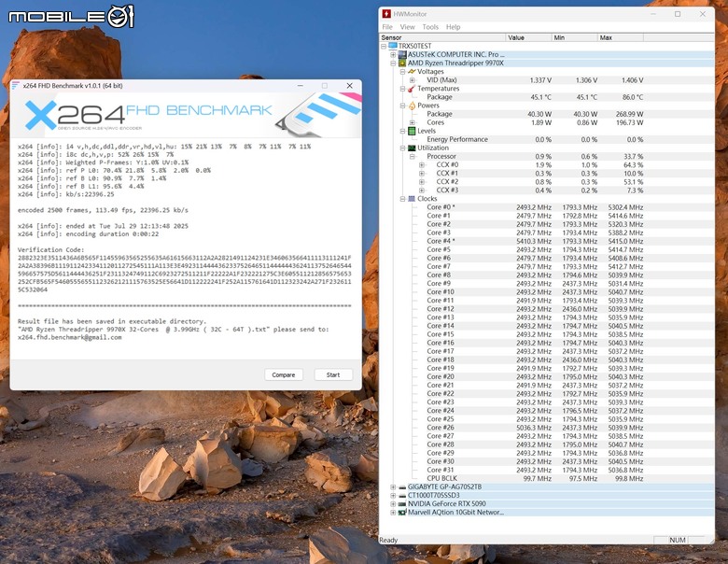The width and height of the screenshot is (728, 564).
Task: Click the Value column header
Action: coord(528,37)
